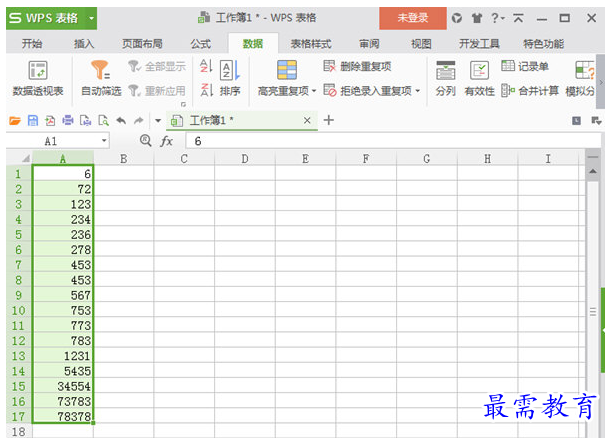Click the fx insert function button

tap(166, 141)
